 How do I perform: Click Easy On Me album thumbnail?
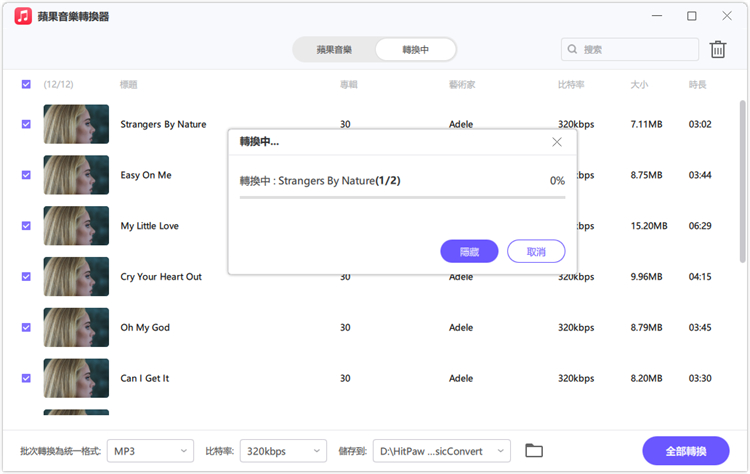[x=76, y=175]
